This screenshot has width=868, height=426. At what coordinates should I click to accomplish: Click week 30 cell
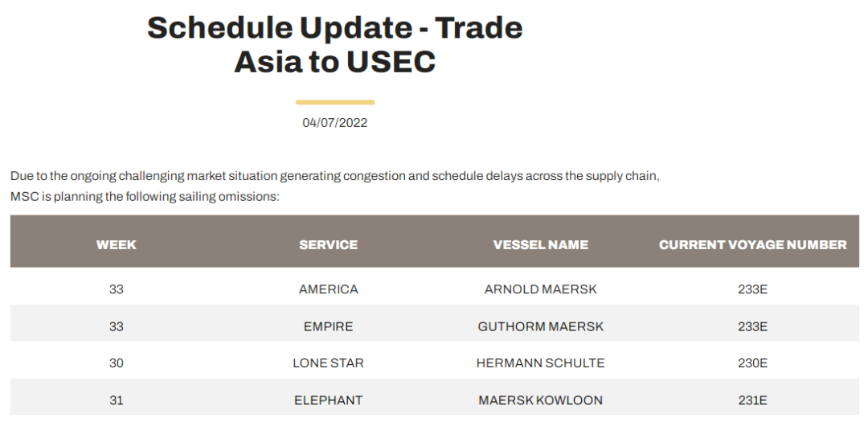(x=116, y=363)
